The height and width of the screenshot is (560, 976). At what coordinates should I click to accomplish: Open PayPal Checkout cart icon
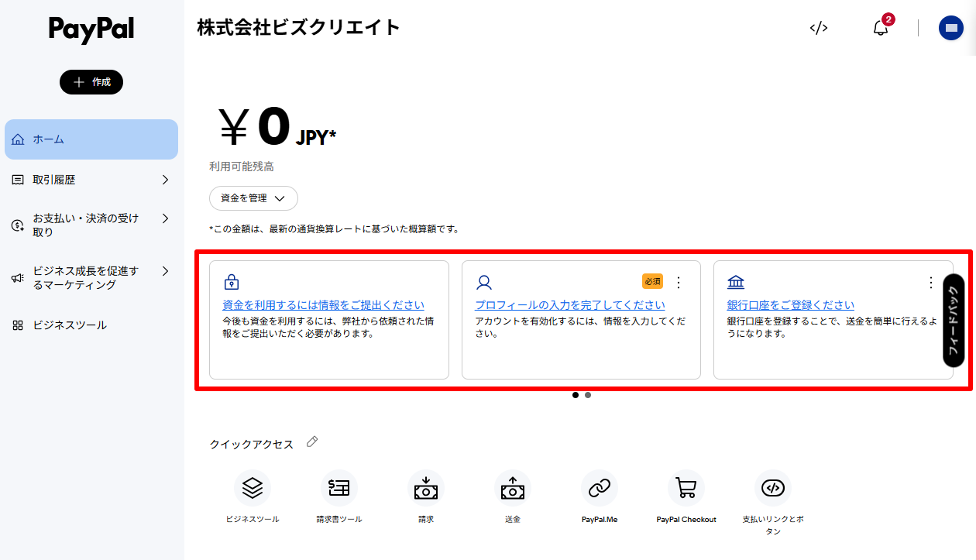[686, 488]
